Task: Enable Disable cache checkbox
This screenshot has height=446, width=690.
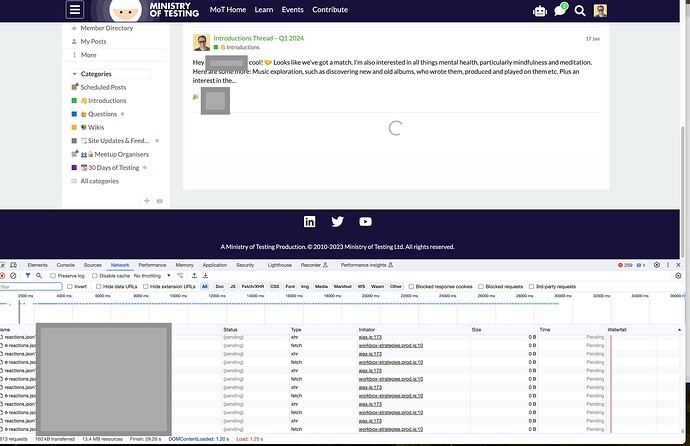Action: click(x=95, y=276)
